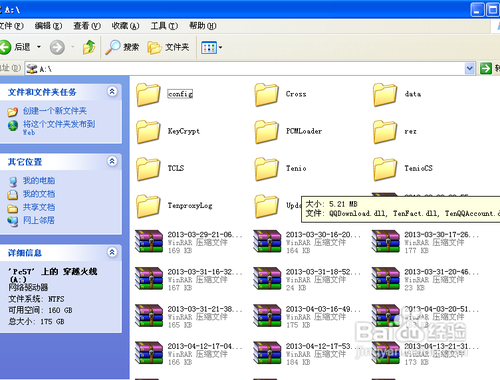Open the 文件(F) menu
Image resolution: width=500 pixels, height=380 pixels.
pyautogui.click(x=12, y=26)
